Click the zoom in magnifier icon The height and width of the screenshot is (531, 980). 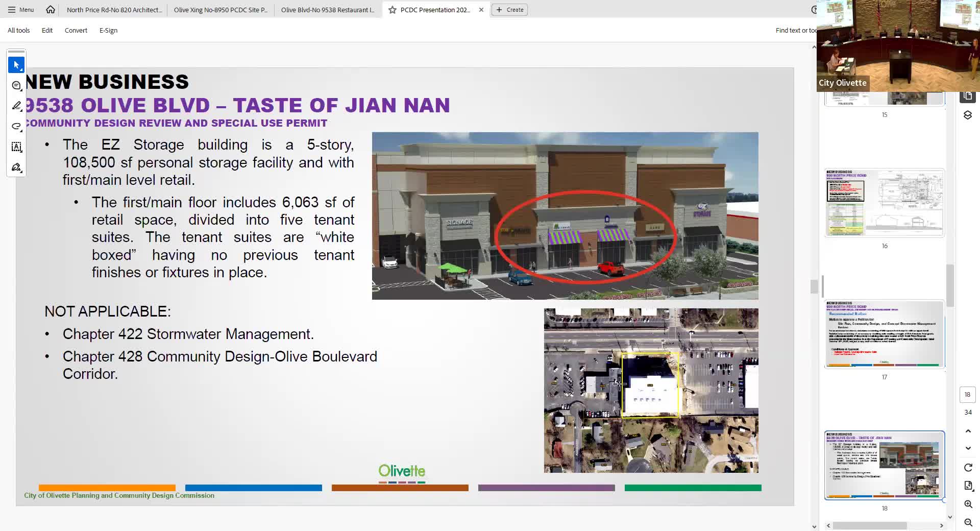coord(968,504)
